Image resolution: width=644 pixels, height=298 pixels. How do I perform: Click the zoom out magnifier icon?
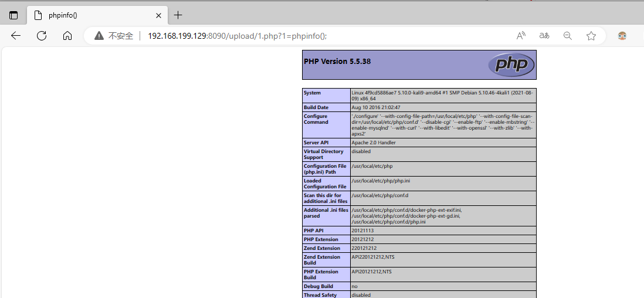click(568, 36)
